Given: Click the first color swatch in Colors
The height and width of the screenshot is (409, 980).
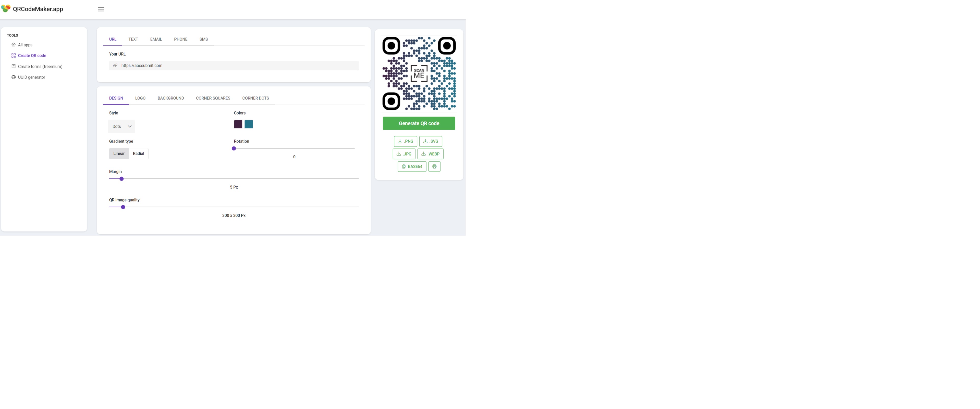Looking at the screenshot, I should 238,124.
